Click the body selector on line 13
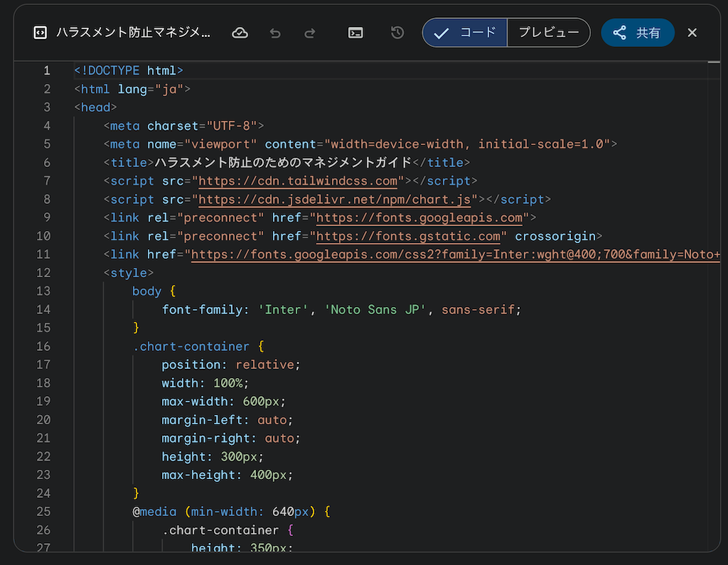This screenshot has width=728, height=565. click(146, 291)
